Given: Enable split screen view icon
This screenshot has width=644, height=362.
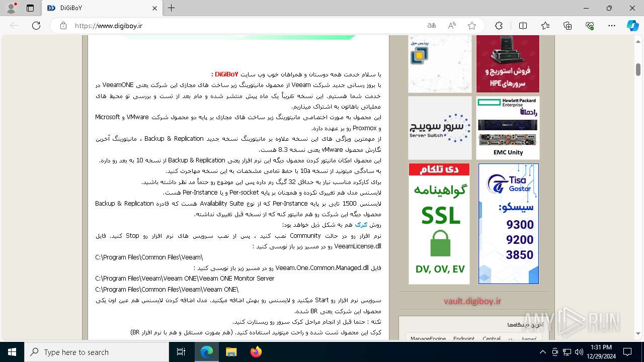Looking at the screenshot, I should point(523,26).
